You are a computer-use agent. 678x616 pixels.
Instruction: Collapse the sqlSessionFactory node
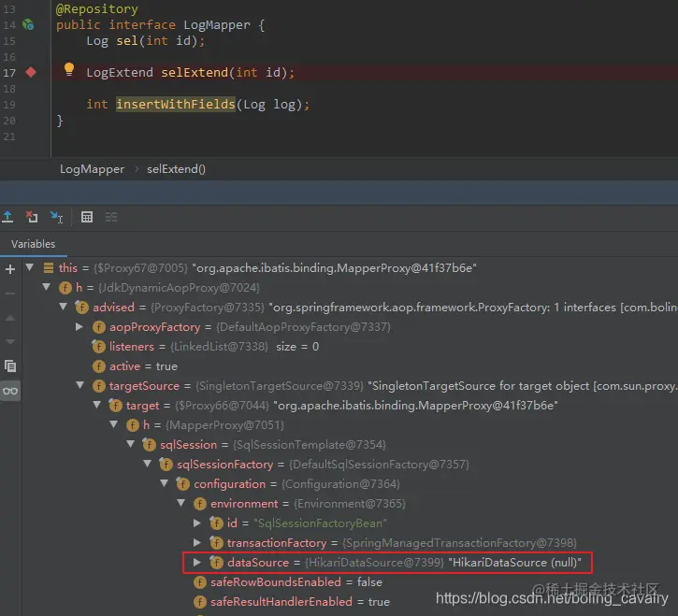click(x=148, y=464)
